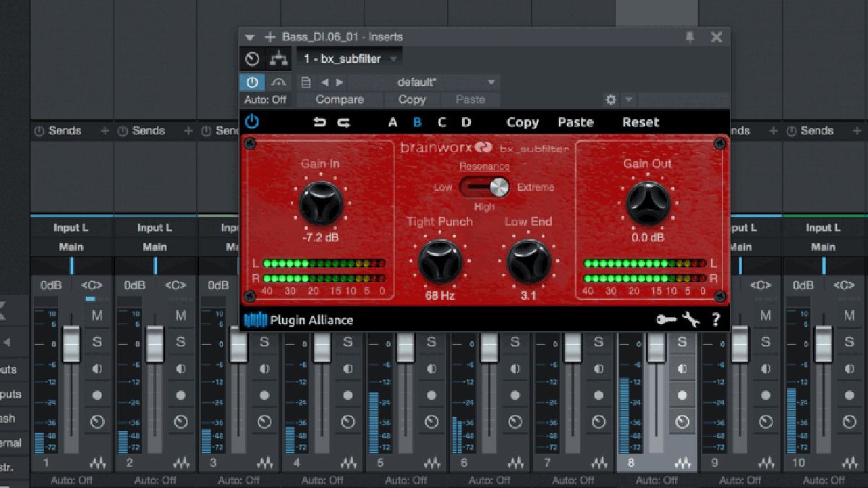Expand the dropdown arrow next to the gear
The width and height of the screenshot is (868, 488).
tap(629, 100)
